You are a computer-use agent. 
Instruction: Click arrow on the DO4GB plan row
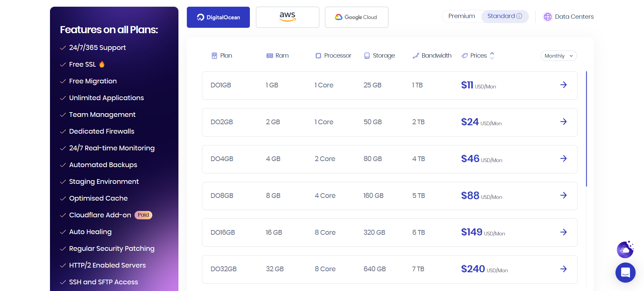point(563,158)
